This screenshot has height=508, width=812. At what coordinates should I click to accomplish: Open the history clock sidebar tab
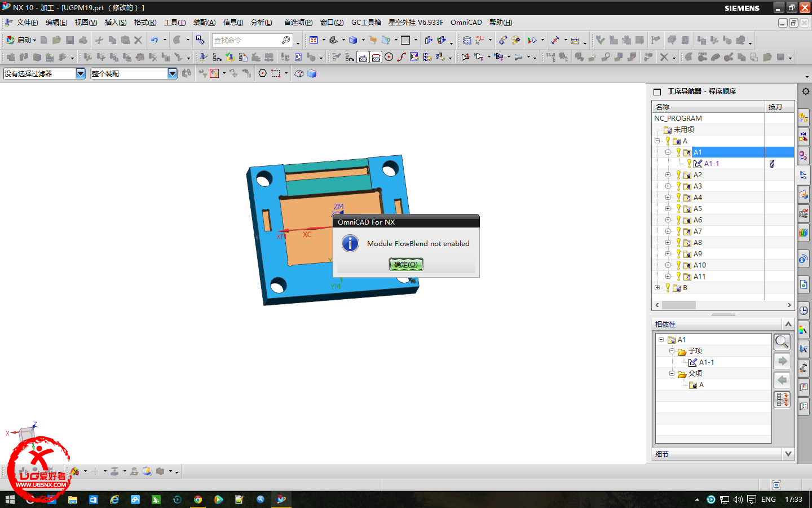[804, 310]
